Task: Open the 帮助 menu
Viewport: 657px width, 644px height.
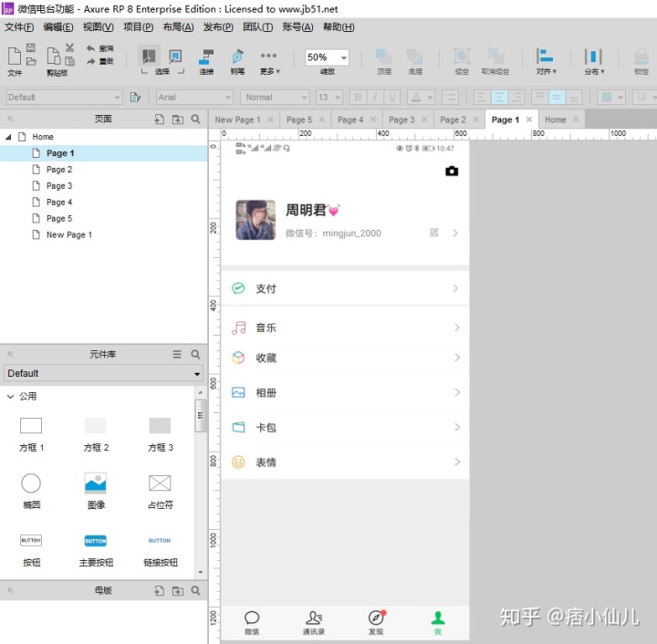Action: coord(339,27)
